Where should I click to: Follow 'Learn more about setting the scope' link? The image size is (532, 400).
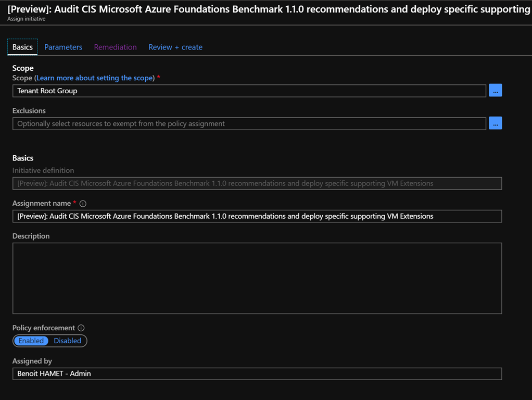pos(95,78)
